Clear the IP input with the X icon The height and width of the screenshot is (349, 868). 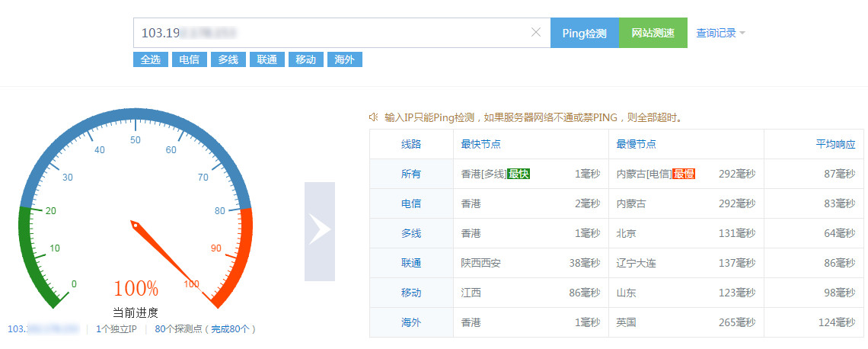coord(535,33)
